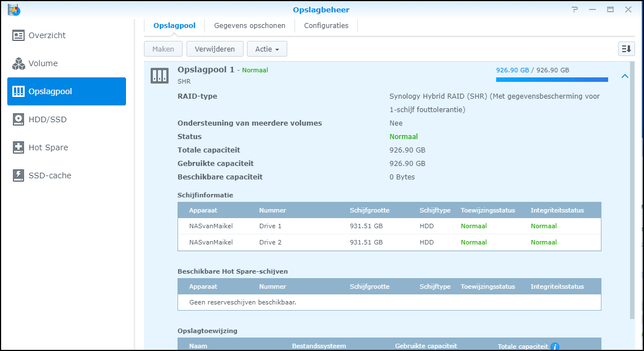The width and height of the screenshot is (644, 351).
Task: Collapse the Opslagpool 1 details chevron
Action: pos(625,76)
